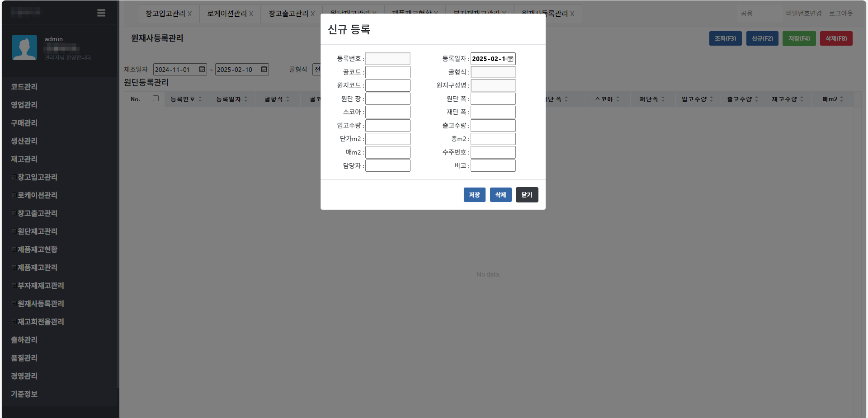Expand 출하관리 sidebar menu
This screenshot has height=418, width=868.
24,340
